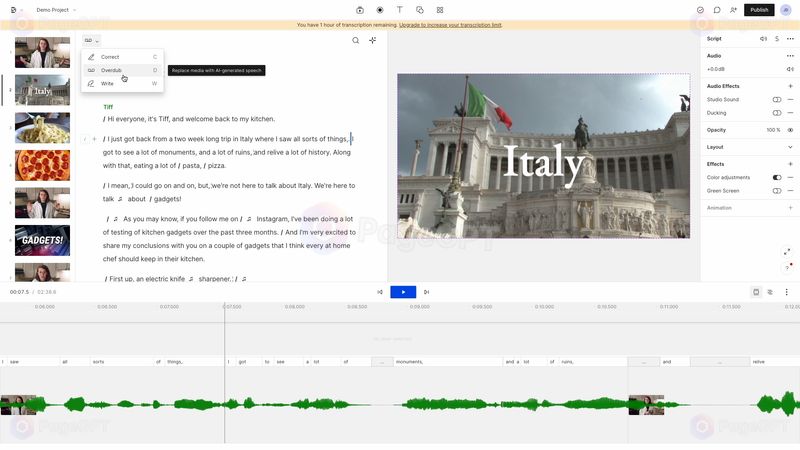Screen dimensions: 800x450
Task: Solo the script track with S icon
Action: coord(777,39)
